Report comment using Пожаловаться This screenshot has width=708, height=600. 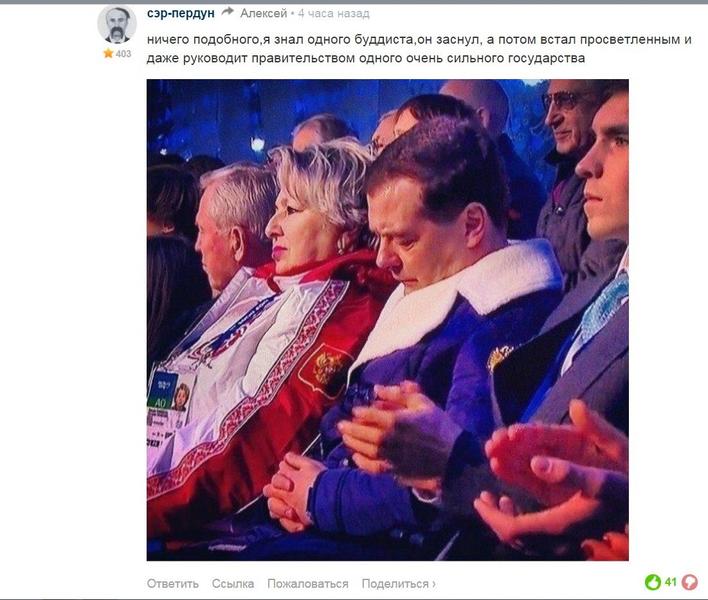[308, 584]
